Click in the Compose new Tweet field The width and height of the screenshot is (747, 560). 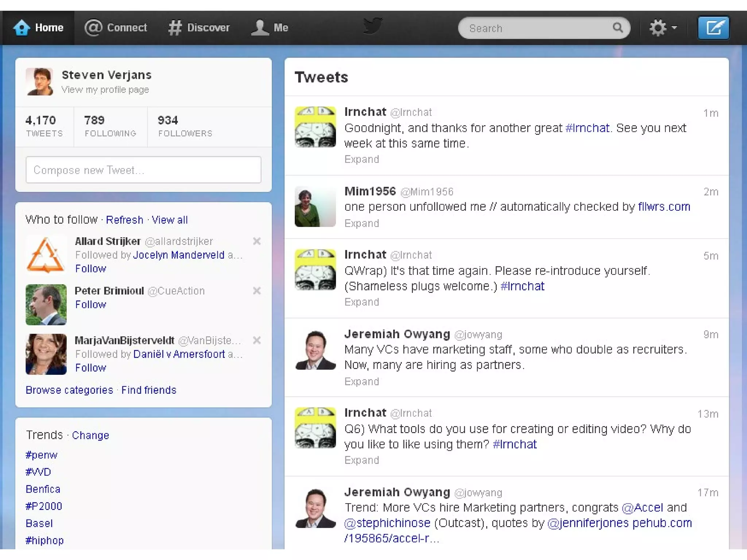(143, 170)
